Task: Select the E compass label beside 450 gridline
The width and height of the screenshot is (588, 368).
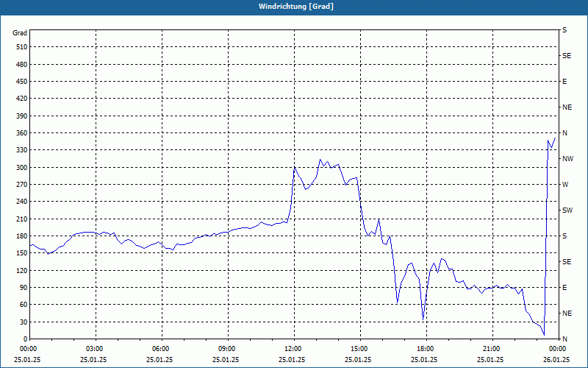Action: pos(564,82)
